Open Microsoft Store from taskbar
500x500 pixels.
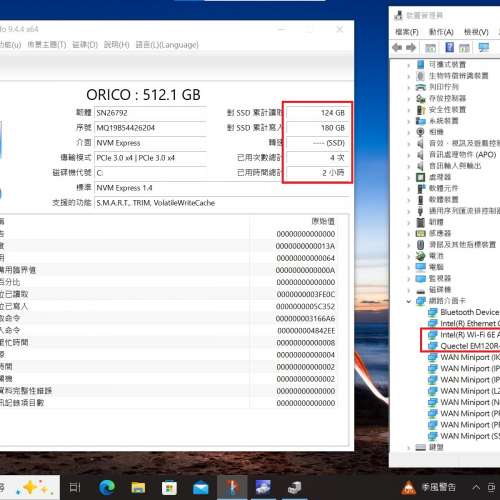point(169,488)
